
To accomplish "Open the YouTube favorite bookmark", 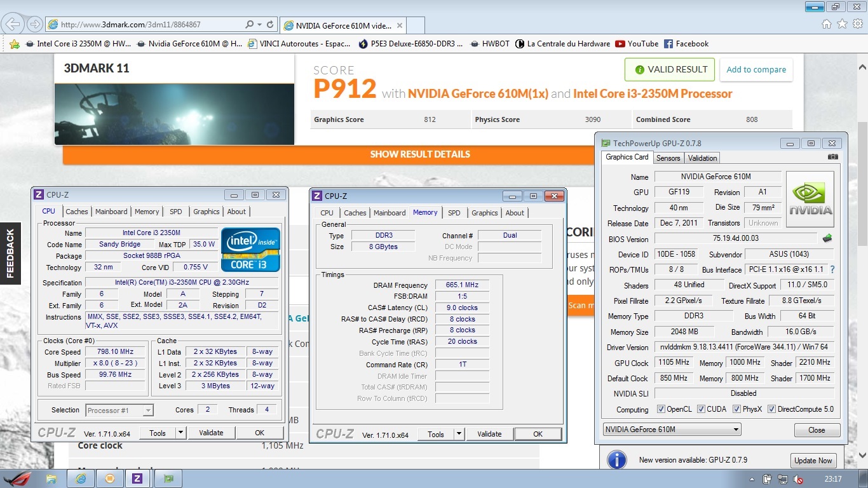I will tap(637, 44).
